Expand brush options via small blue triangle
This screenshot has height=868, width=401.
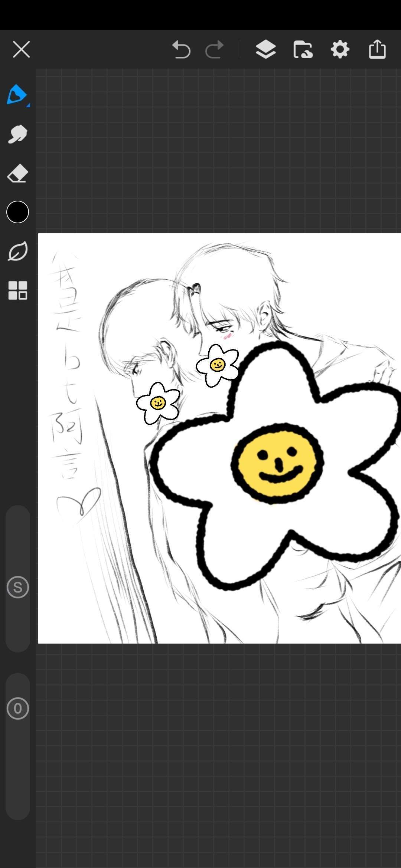click(x=28, y=105)
